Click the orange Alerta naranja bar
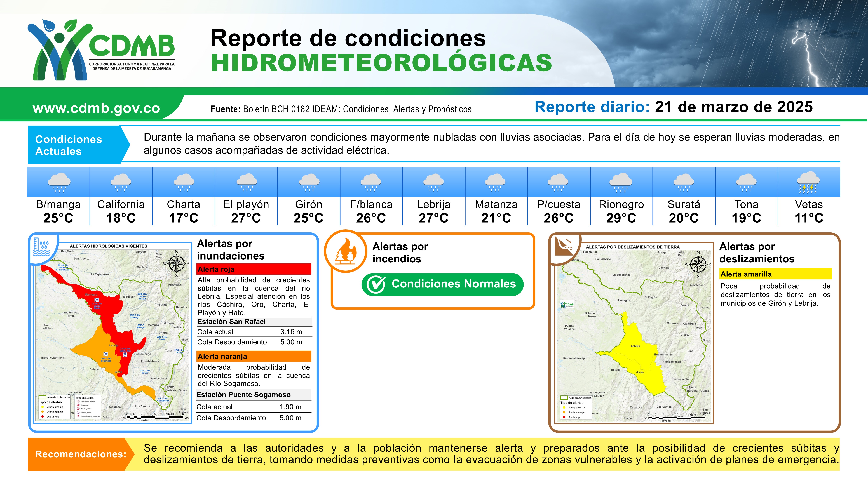This screenshot has height=488, width=868. 254,356
